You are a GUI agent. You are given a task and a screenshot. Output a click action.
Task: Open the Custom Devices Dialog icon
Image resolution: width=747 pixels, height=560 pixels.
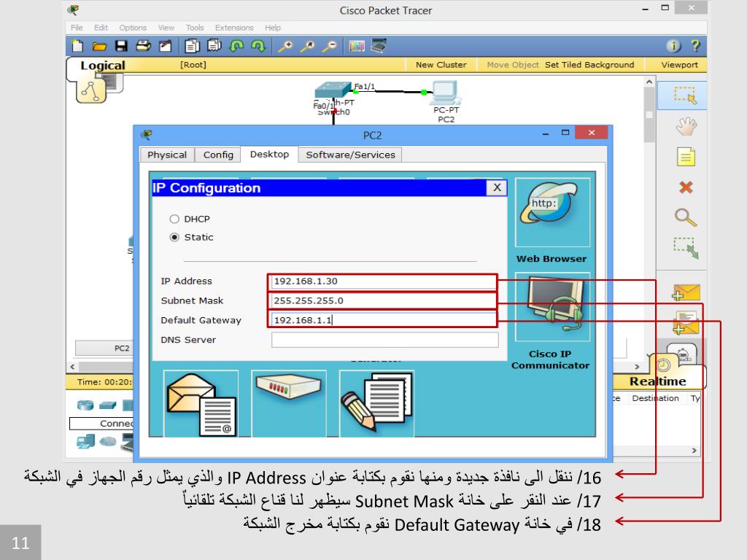click(379, 46)
